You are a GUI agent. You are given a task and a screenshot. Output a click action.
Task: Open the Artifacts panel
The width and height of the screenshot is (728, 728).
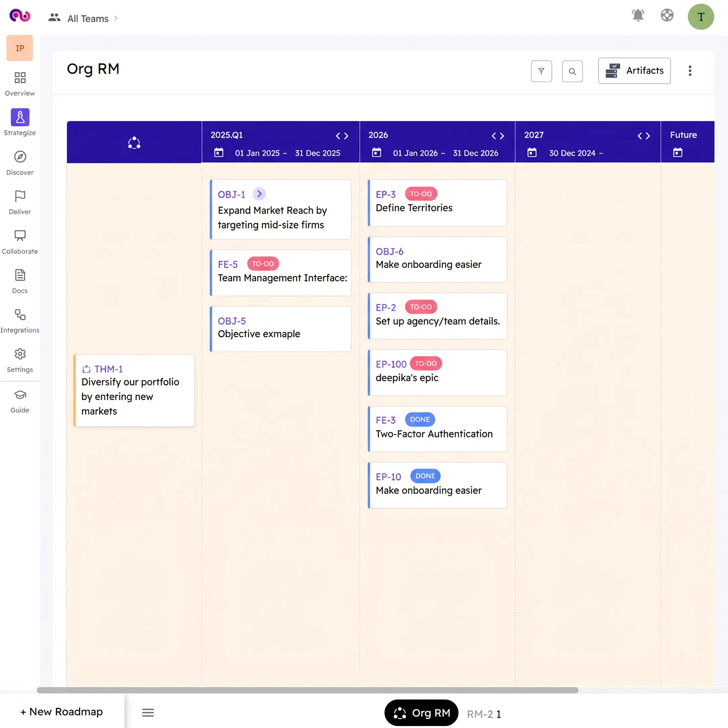coord(634,71)
